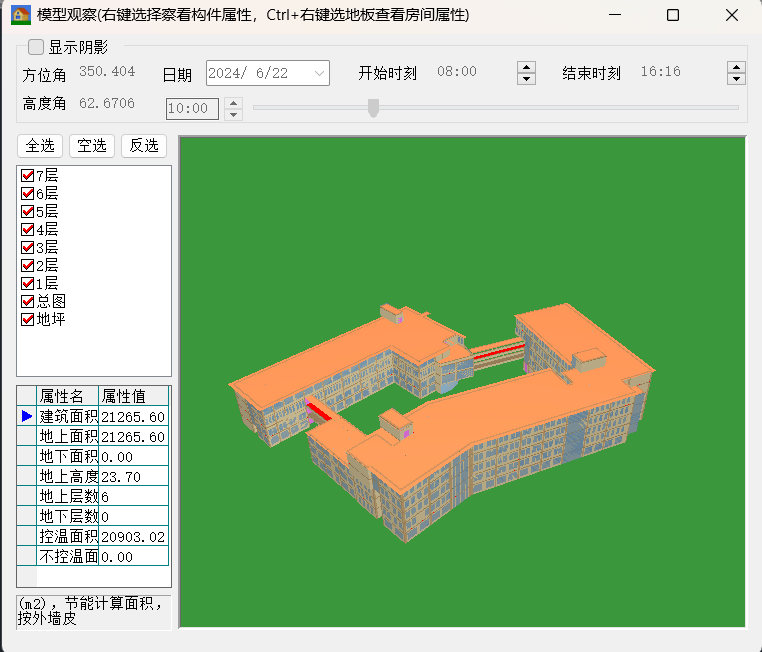Click the 16:16 end time value
Screen dimensions: 762x652
[x=660, y=71]
